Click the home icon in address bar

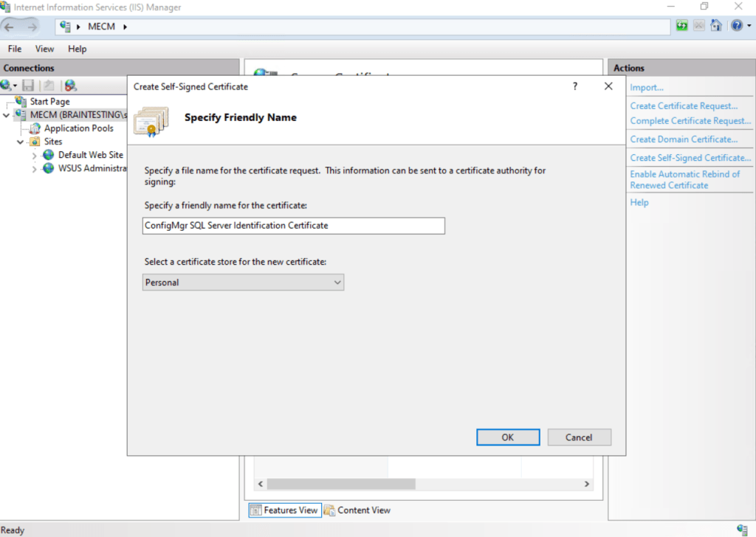tap(716, 26)
